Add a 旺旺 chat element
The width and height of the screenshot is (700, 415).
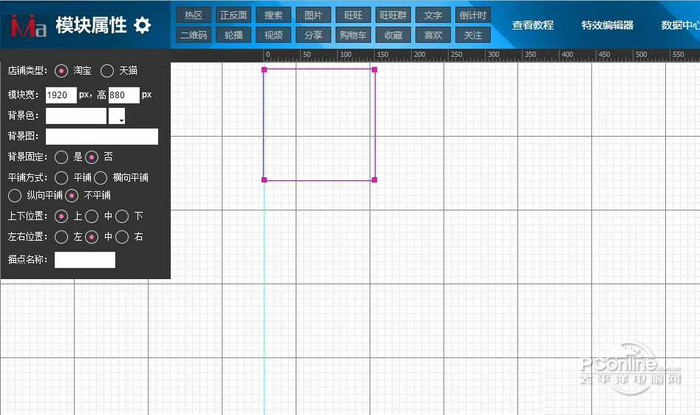(x=353, y=15)
